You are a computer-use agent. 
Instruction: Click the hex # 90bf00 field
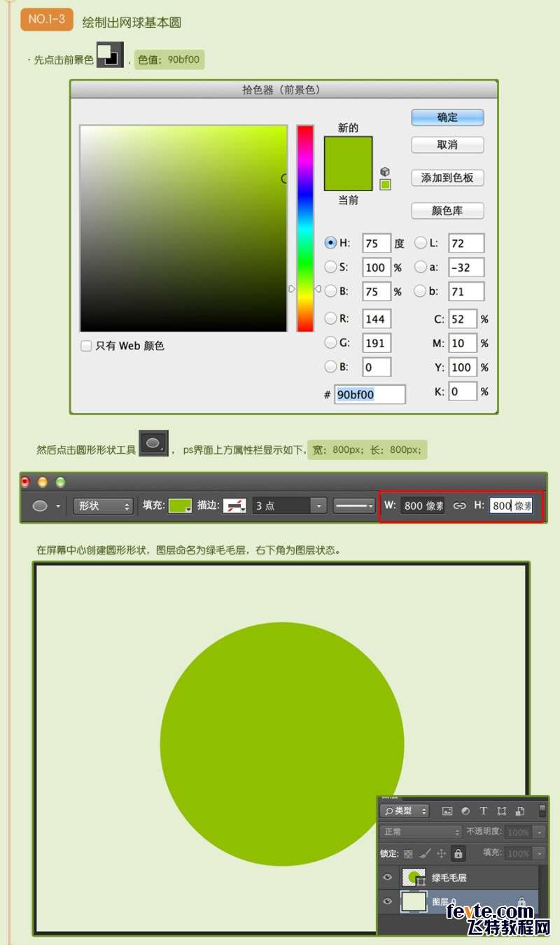[370, 395]
